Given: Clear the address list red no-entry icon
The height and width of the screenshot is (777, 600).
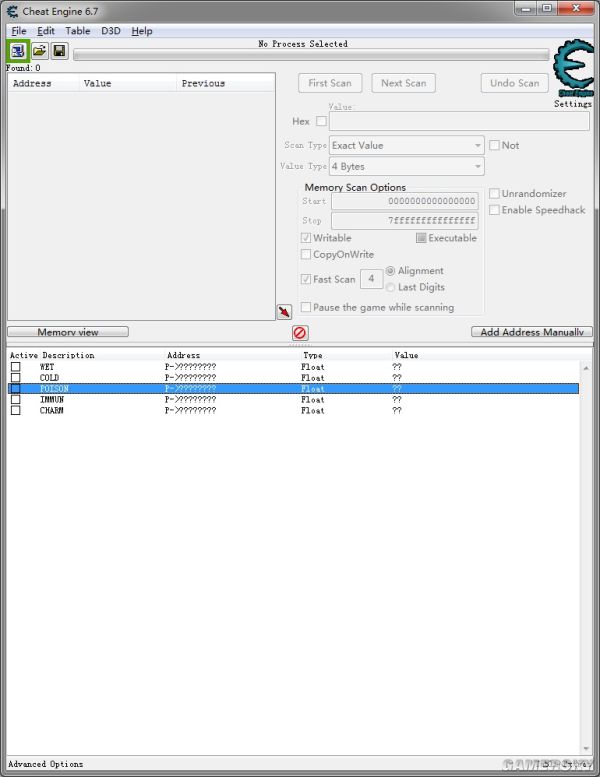Looking at the screenshot, I should (300, 333).
